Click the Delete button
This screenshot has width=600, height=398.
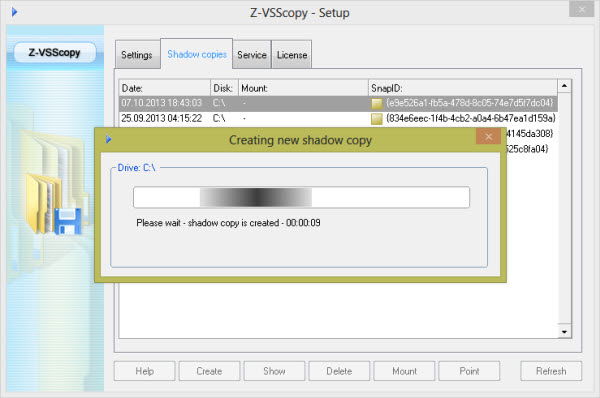click(339, 371)
